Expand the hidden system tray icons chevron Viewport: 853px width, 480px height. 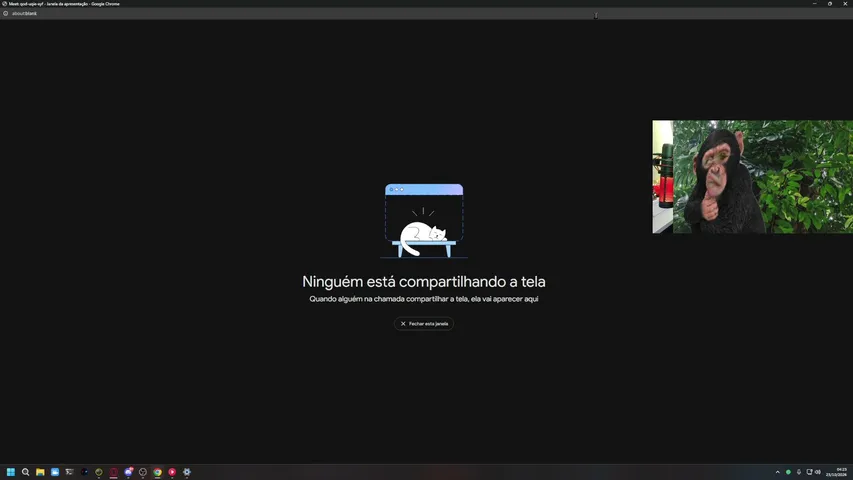(x=777, y=472)
